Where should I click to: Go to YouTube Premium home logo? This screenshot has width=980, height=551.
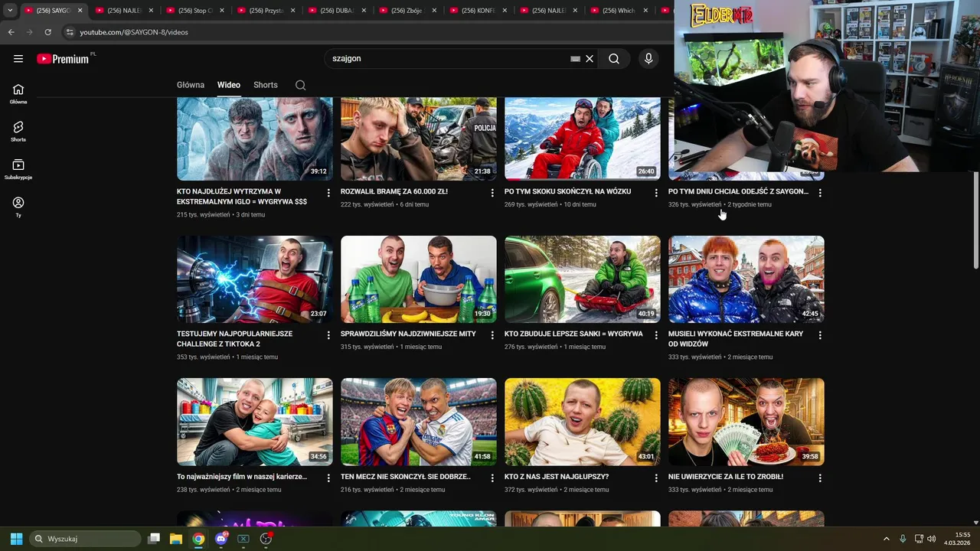click(63, 59)
